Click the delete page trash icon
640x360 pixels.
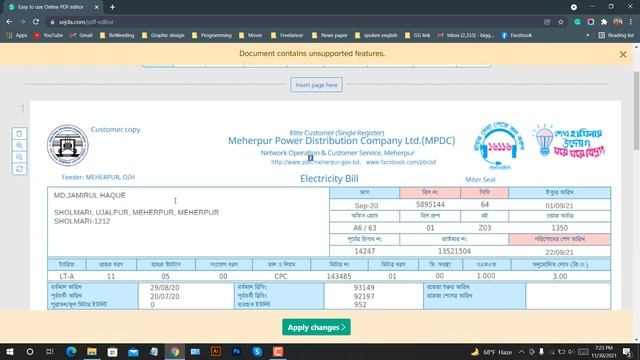coord(19,133)
